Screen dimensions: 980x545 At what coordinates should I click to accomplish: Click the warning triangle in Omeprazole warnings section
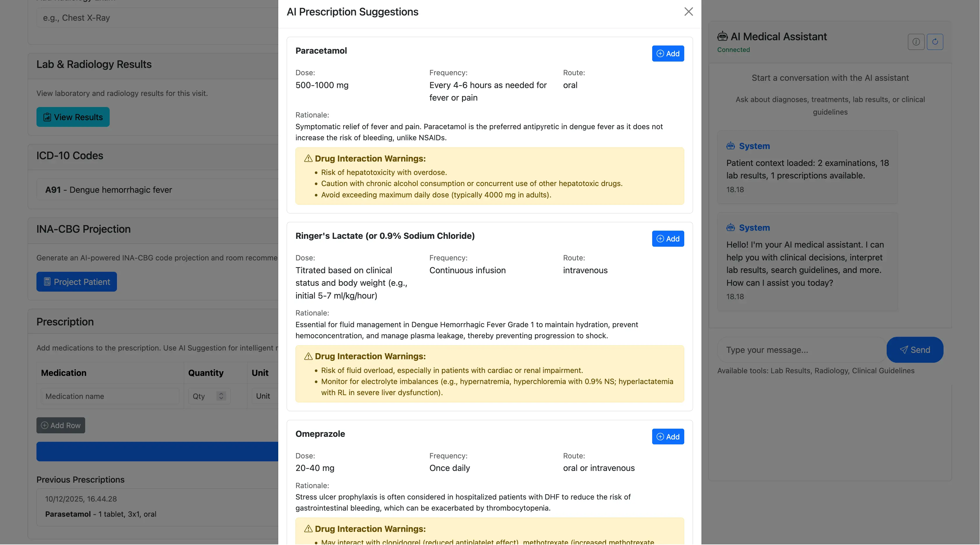coord(309,529)
